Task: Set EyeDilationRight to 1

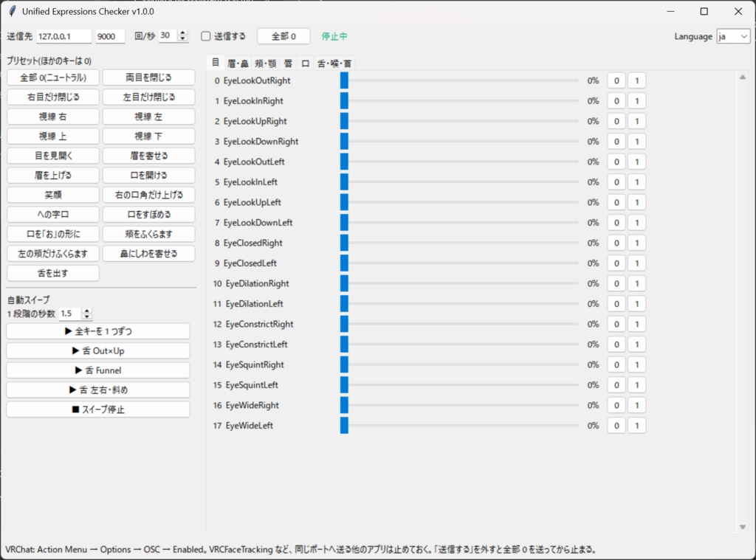Action: click(x=637, y=283)
